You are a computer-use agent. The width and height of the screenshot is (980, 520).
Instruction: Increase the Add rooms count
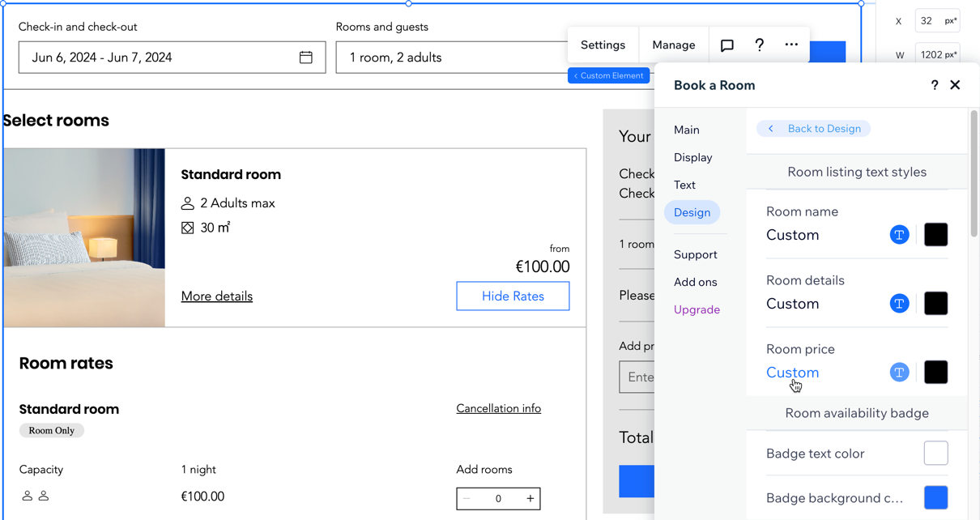(x=530, y=499)
